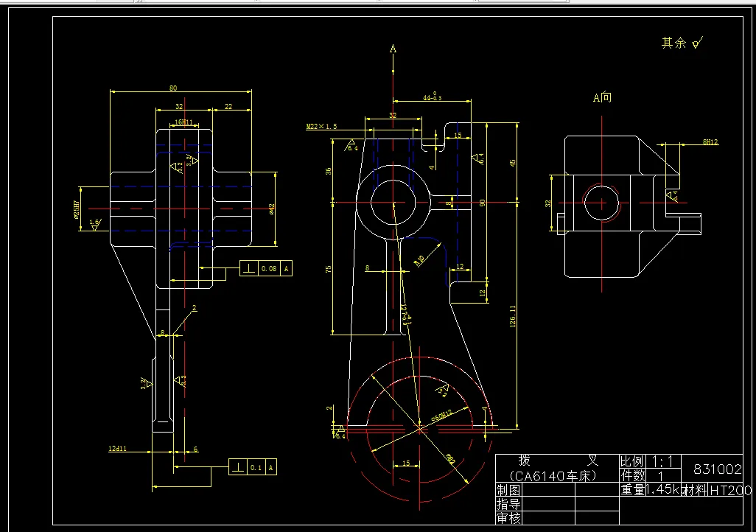Click perpendicularity symbol beside 0.08

tap(249, 269)
